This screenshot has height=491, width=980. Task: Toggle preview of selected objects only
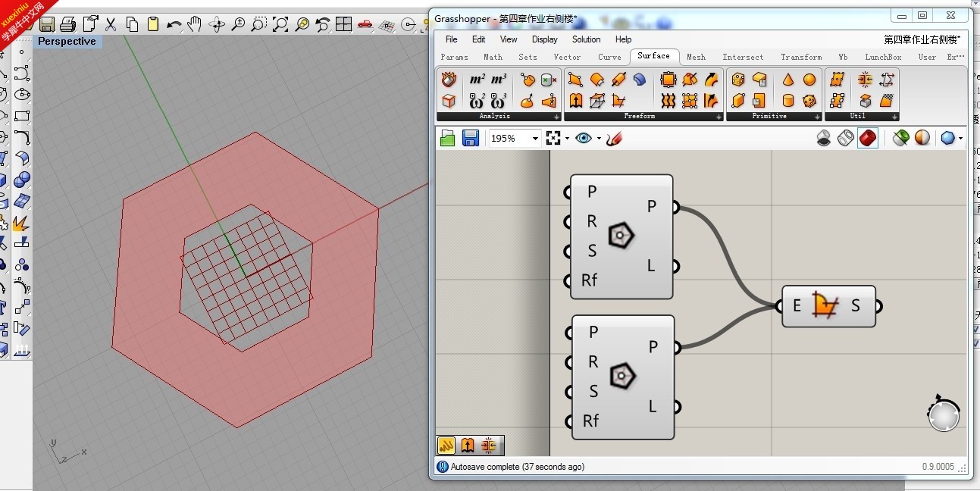(x=900, y=138)
